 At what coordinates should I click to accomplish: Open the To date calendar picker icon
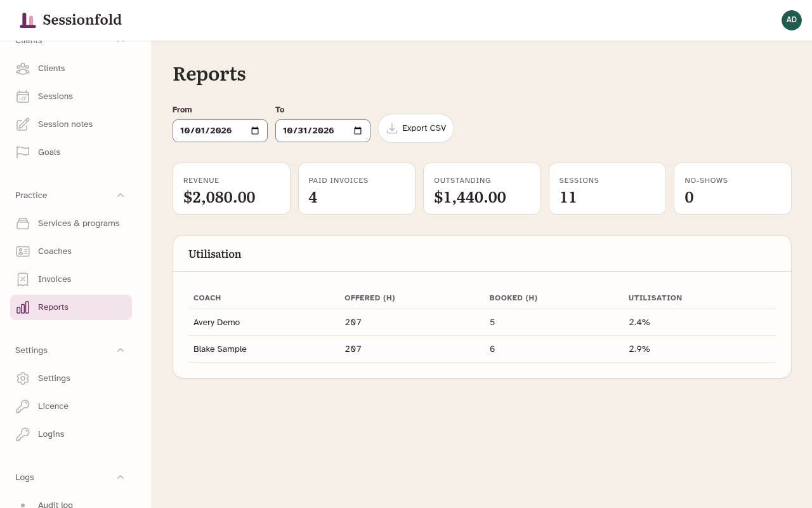[358, 131]
